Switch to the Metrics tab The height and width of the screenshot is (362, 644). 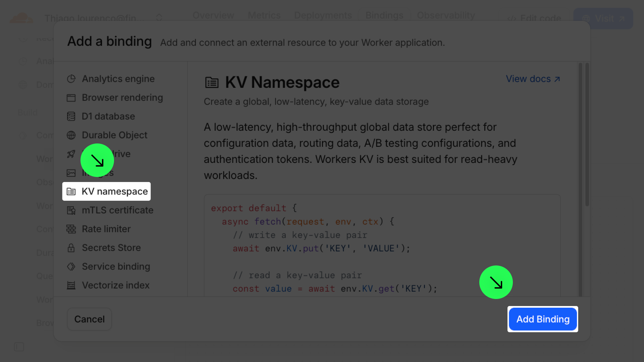(x=264, y=15)
